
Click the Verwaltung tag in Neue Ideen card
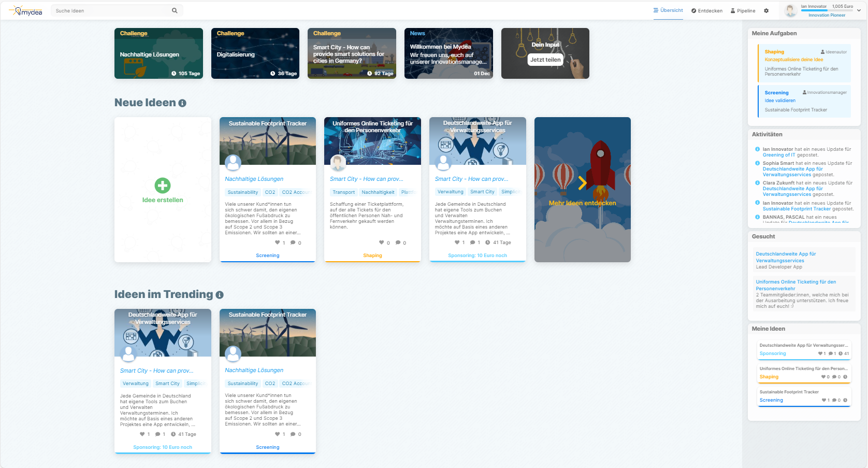pyautogui.click(x=451, y=192)
